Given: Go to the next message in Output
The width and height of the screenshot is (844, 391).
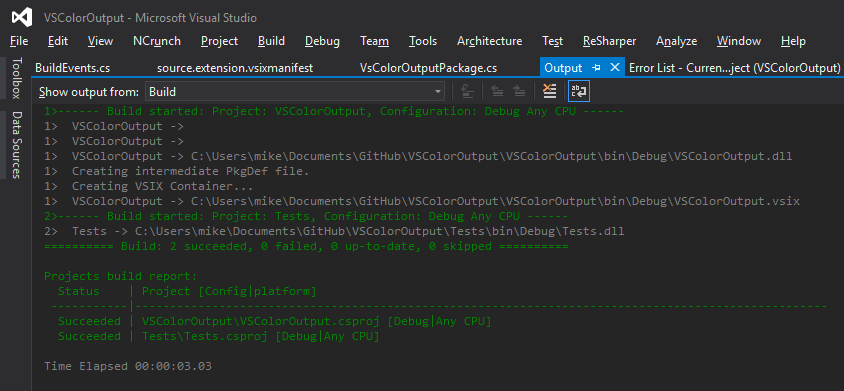Looking at the screenshot, I should [519, 92].
